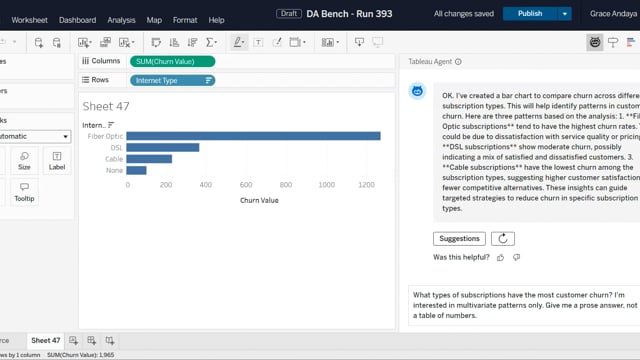This screenshot has height=360, width=640.
Task: Click the New Data Source toolbar icon
Action: tap(38, 42)
